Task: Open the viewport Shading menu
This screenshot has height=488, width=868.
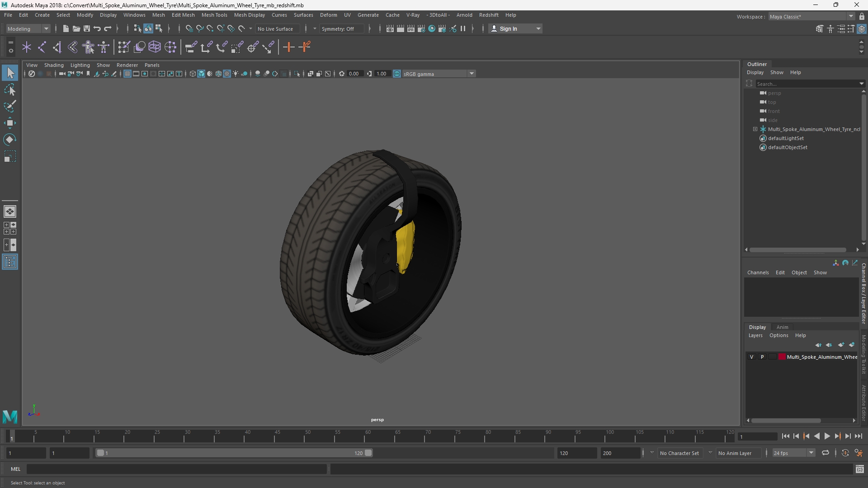Action: [x=54, y=65]
